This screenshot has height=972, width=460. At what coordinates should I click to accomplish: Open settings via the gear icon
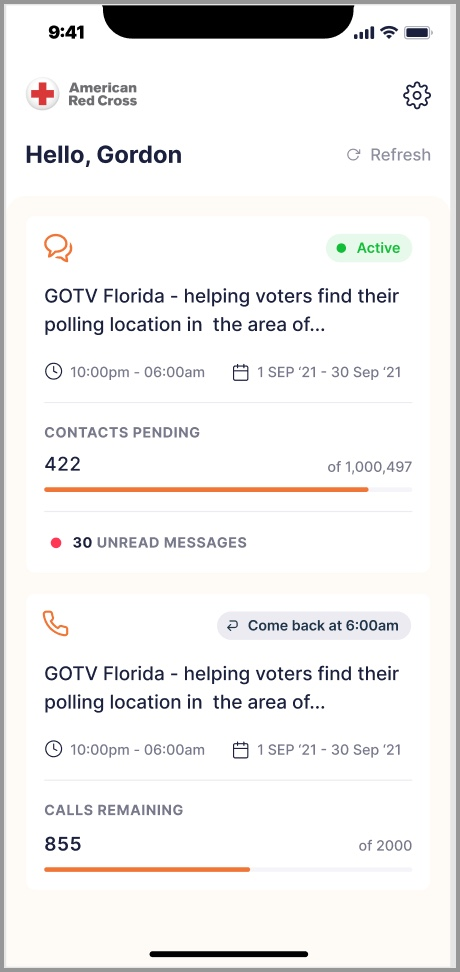point(417,95)
